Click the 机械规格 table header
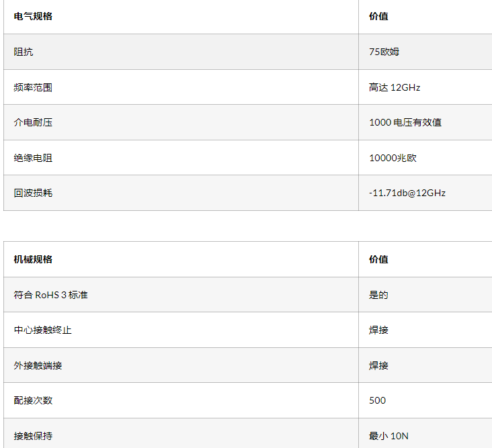This screenshot has width=492, height=448. pos(33,259)
